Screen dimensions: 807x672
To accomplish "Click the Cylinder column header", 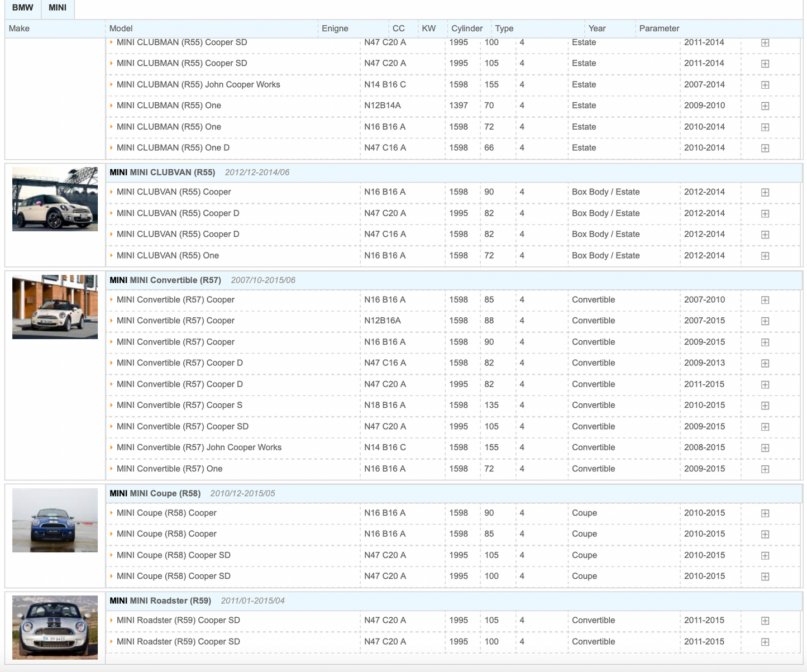I will tap(467, 28).
